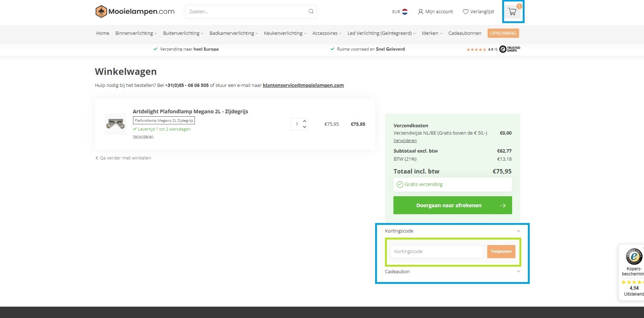
Task: Open Binnenverlichting dropdown menu
Action: (x=136, y=33)
